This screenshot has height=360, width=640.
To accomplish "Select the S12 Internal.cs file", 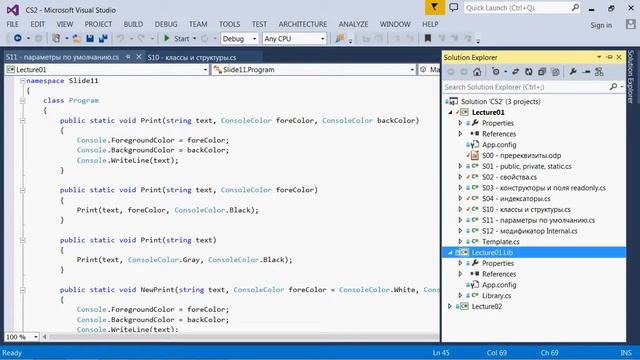I will point(530,231).
